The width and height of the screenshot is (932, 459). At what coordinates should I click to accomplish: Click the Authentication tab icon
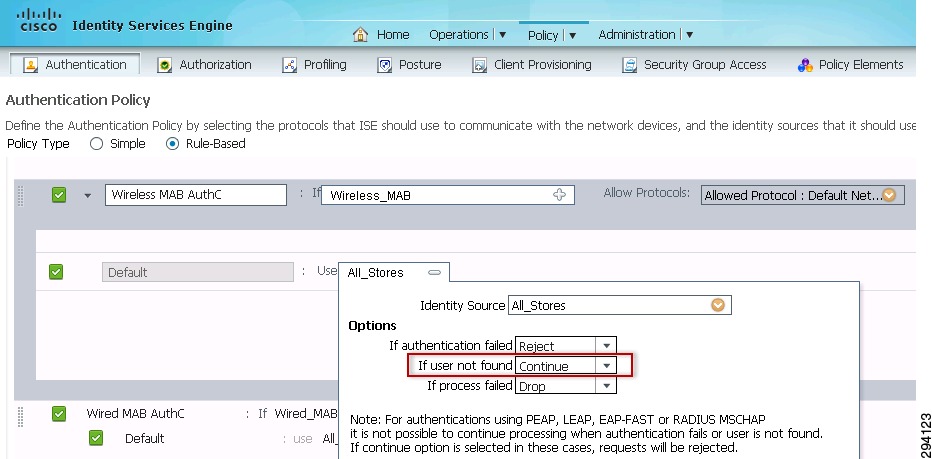(x=30, y=65)
